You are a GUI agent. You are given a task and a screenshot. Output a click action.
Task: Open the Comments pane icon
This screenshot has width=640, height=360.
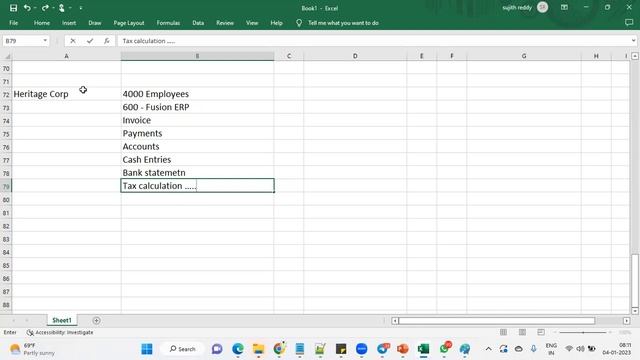coord(629,23)
